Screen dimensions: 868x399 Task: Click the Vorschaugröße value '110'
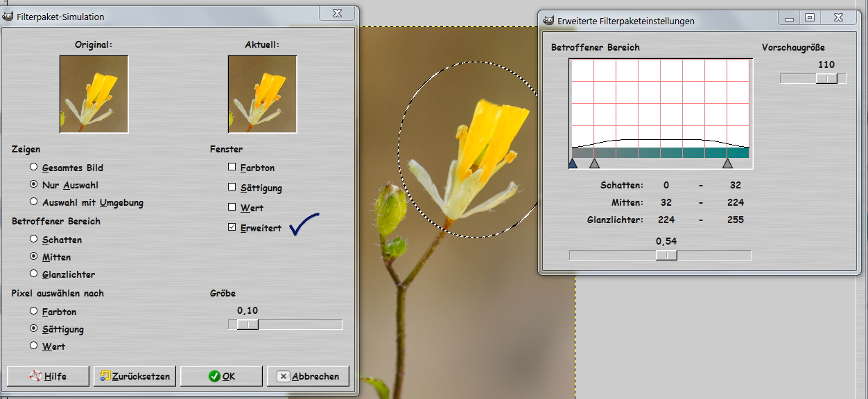[x=826, y=64]
